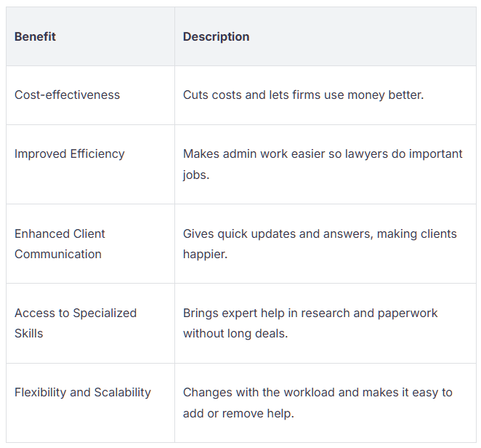Click the word 'happier.' in the communication row

coord(205,255)
